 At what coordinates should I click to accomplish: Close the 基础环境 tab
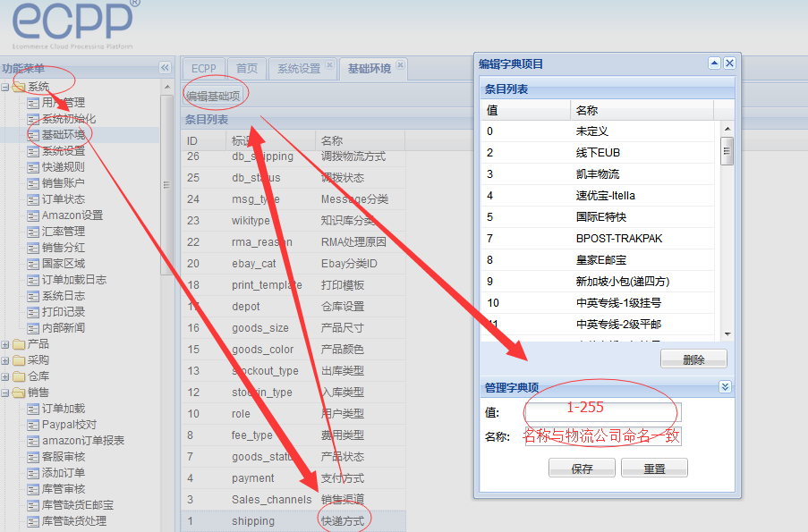coord(400,65)
